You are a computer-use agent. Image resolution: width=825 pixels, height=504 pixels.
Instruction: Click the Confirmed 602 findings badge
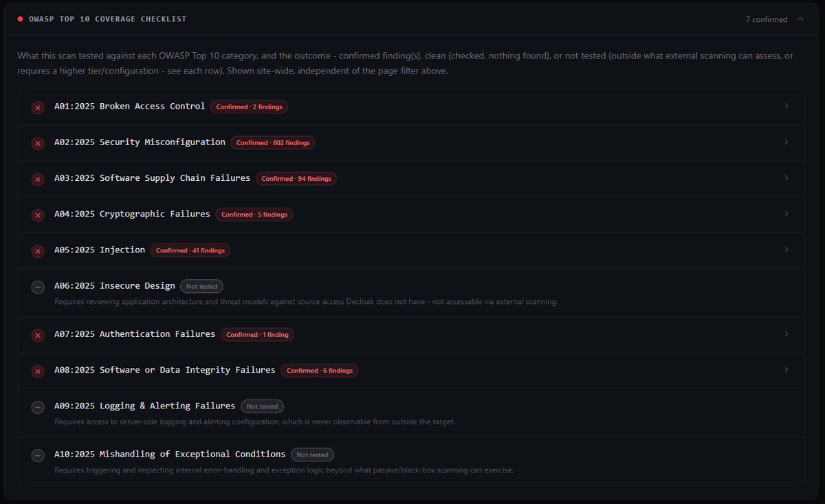coord(273,143)
